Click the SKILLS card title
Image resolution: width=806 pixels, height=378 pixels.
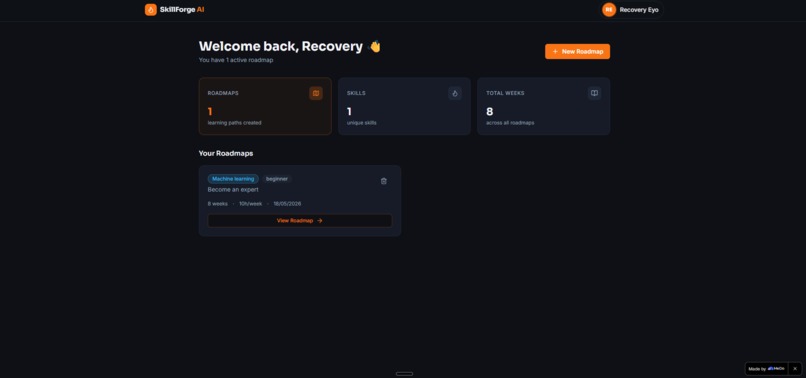coord(356,93)
